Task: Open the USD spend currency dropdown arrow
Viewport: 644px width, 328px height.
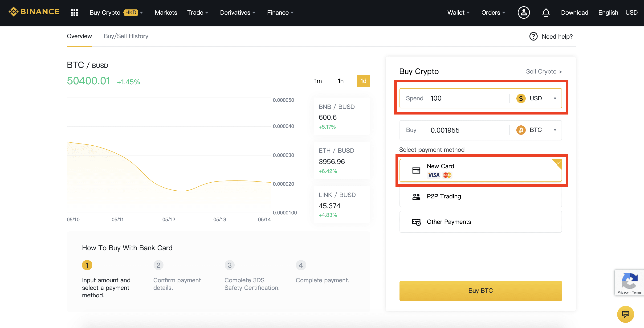Action: point(555,98)
